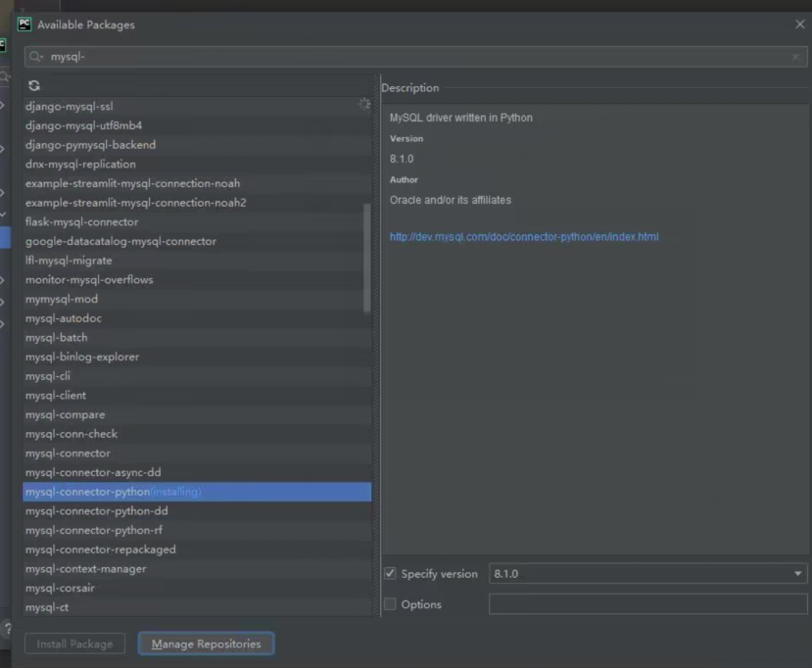Viewport: 812px width, 668px height.
Task: Open the dev.mysql.com connector-python documentation link
Action: coord(524,237)
